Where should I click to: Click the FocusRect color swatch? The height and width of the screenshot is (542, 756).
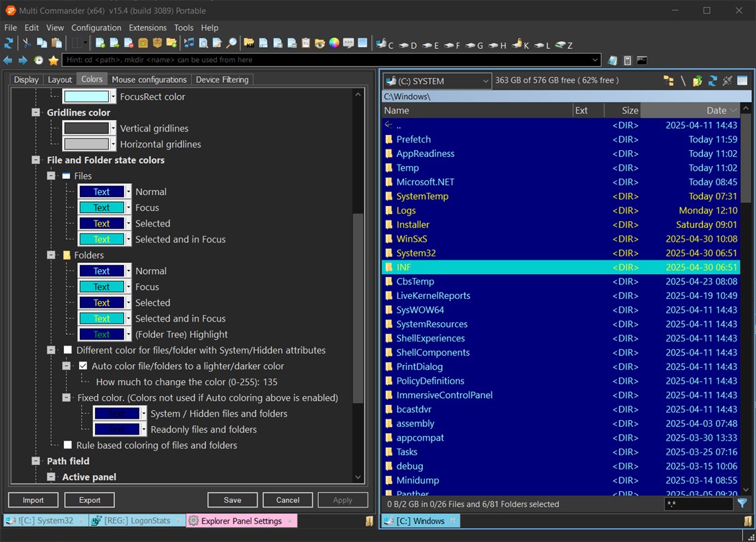tap(87, 97)
